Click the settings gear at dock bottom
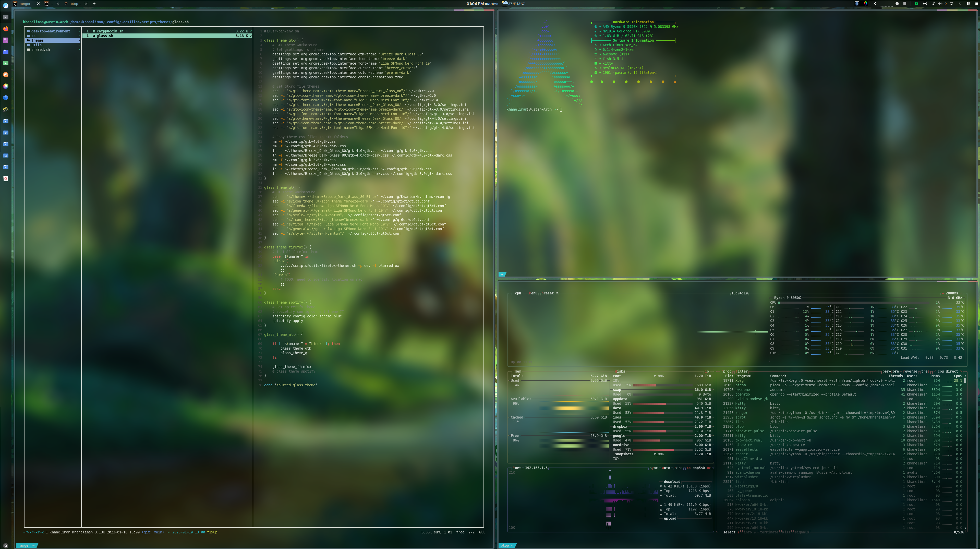The height and width of the screenshot is (549, 980). (6, 545)
